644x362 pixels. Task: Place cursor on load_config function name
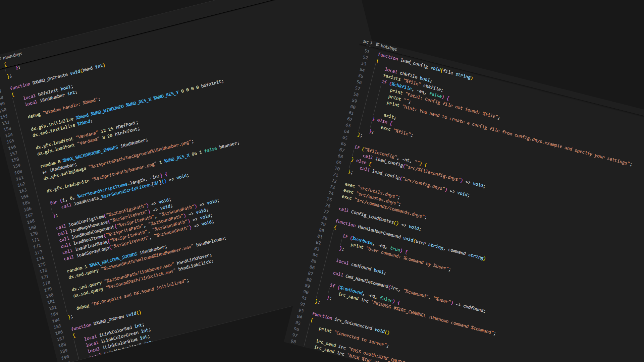click(x=414, y=63)
